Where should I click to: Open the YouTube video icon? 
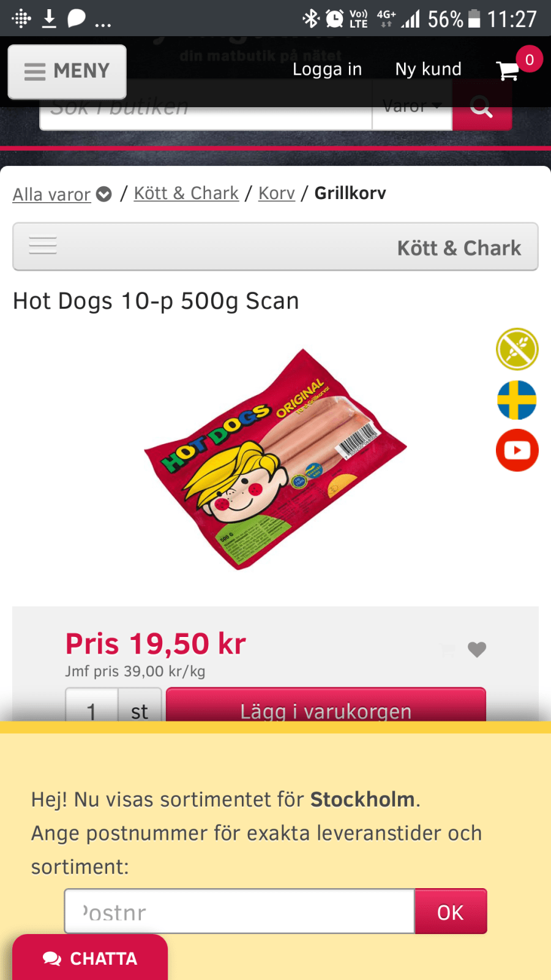tap(517, 450)
